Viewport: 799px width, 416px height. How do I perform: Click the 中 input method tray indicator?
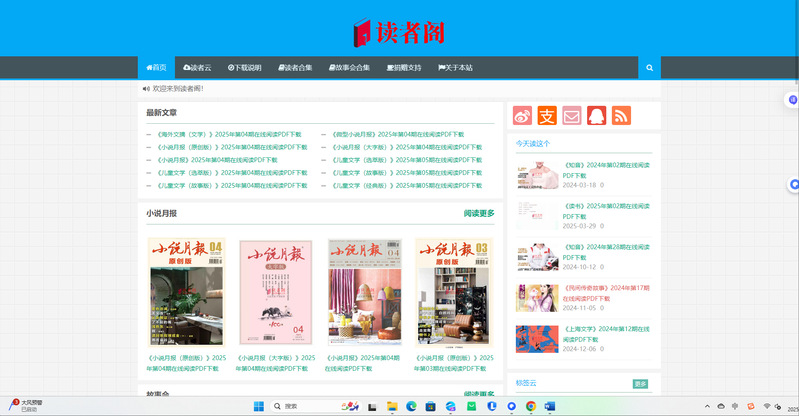point(735,406)
